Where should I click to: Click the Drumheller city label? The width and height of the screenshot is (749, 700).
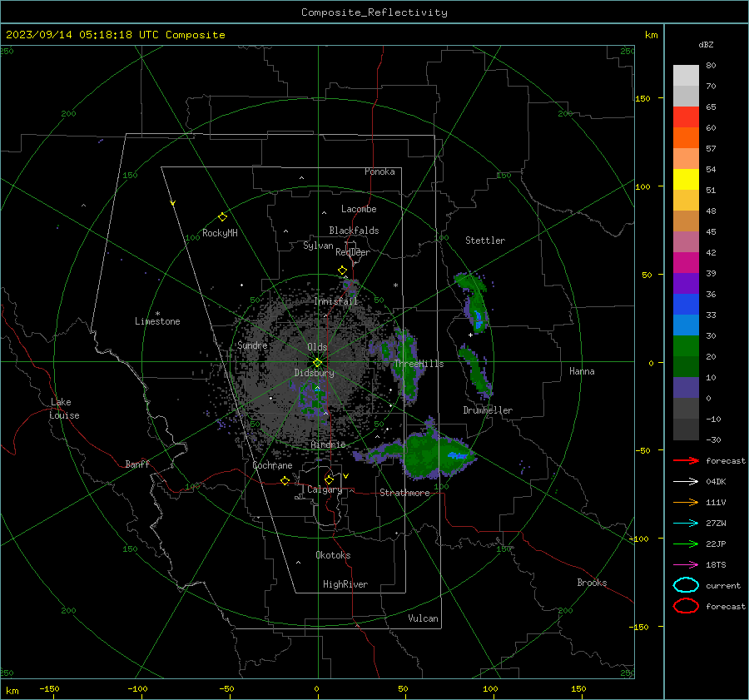pyautogui.click(x=488, y=410)
